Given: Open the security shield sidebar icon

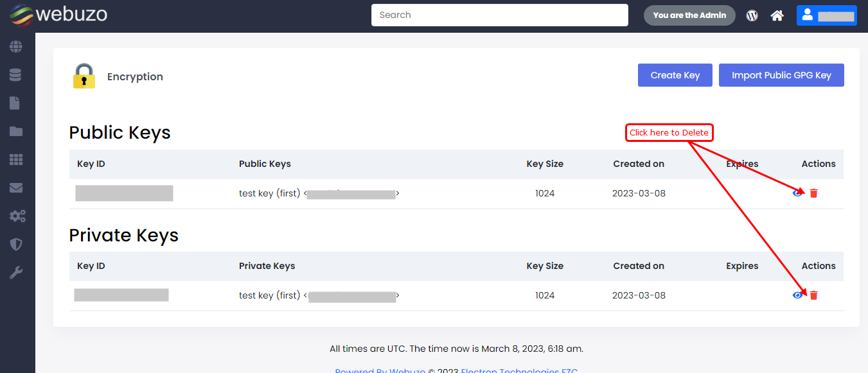Looking at the screenshot, I should pyautogui.click(x=16, y=245).
